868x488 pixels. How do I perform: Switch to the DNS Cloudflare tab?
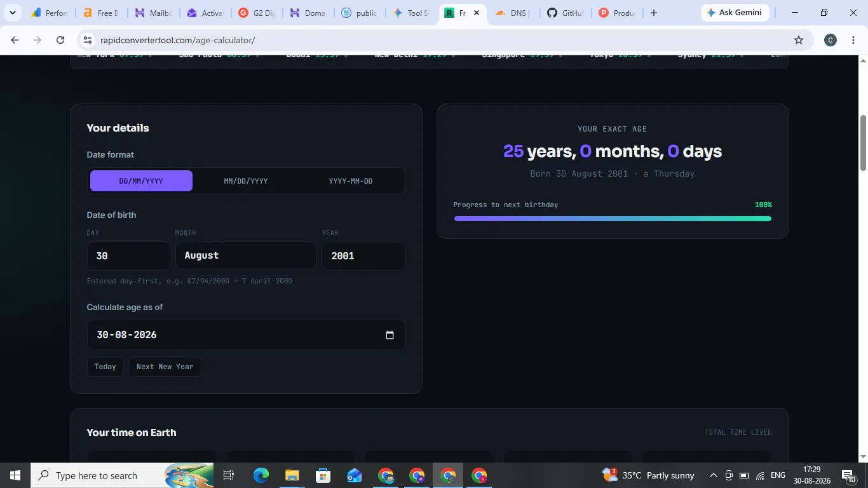click(514, 13)
